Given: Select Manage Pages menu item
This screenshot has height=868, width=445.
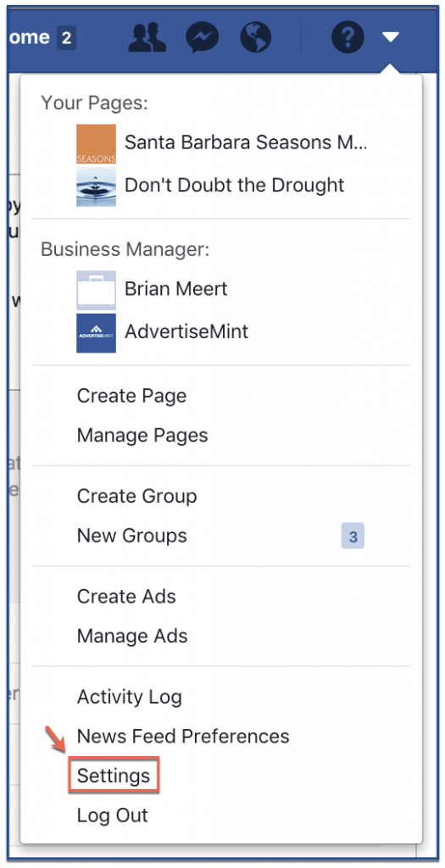Looking at the screenshot, I should [x=142, y=435].
